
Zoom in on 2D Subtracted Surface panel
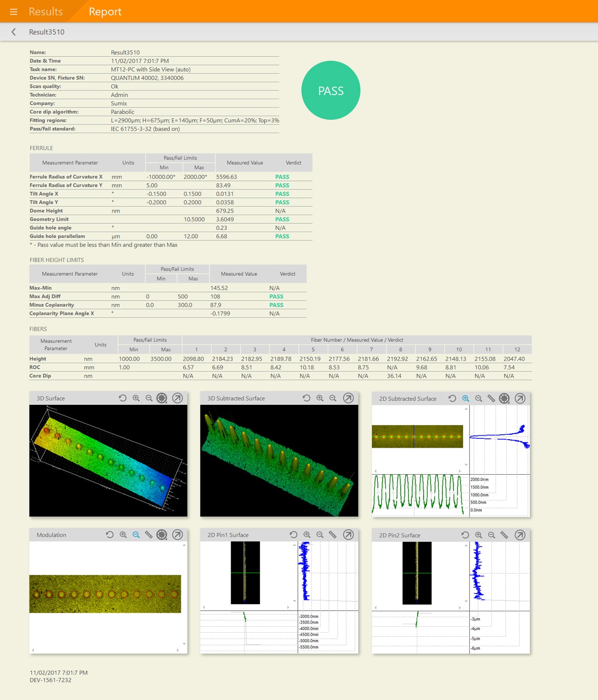click(x=465, y=398)
